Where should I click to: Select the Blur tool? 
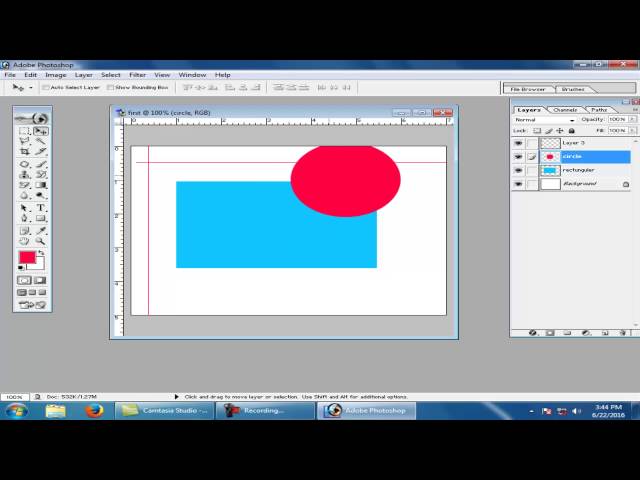(24, 196)
